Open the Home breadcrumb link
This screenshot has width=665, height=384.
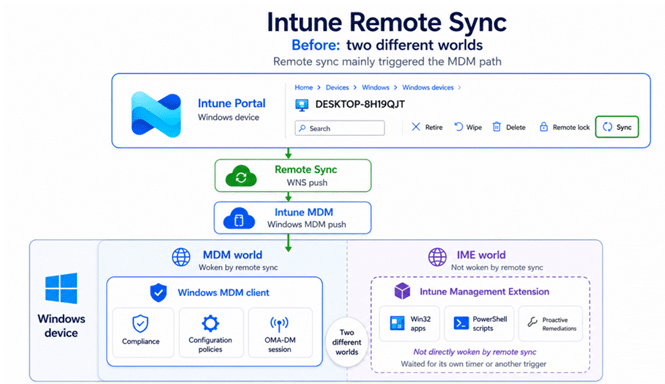(304, 87)
